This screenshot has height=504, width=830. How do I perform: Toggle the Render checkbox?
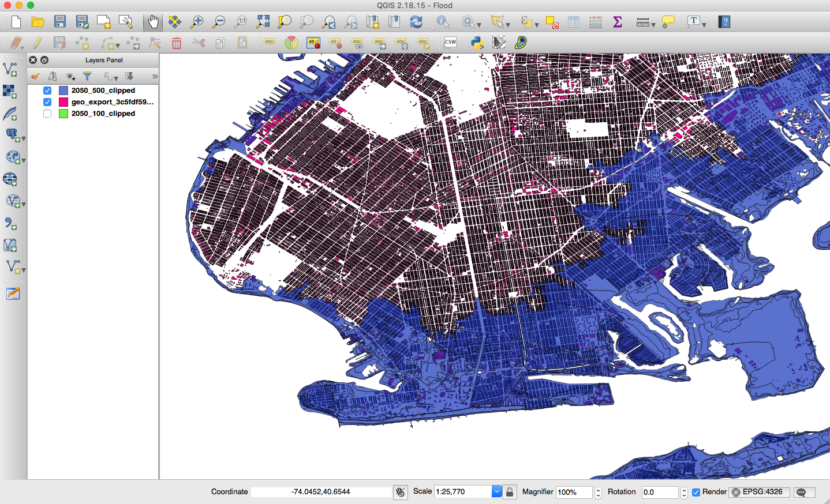[x=696, y=492]
